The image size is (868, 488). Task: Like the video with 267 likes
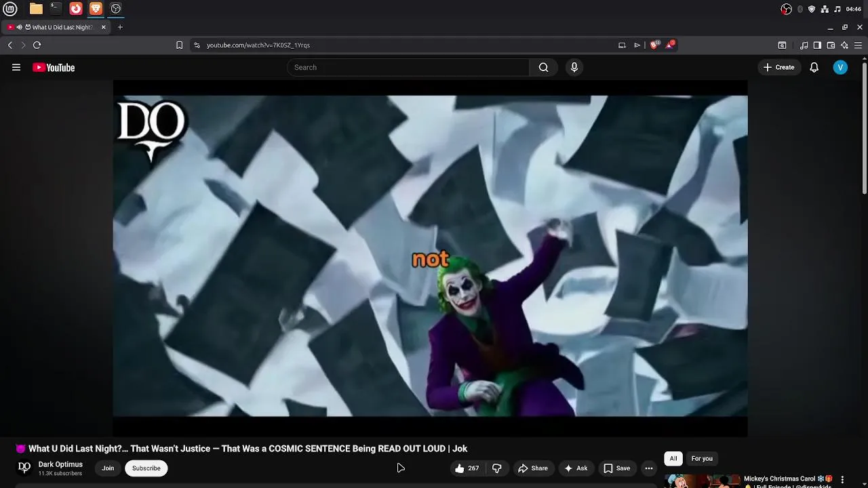(467, 468)
